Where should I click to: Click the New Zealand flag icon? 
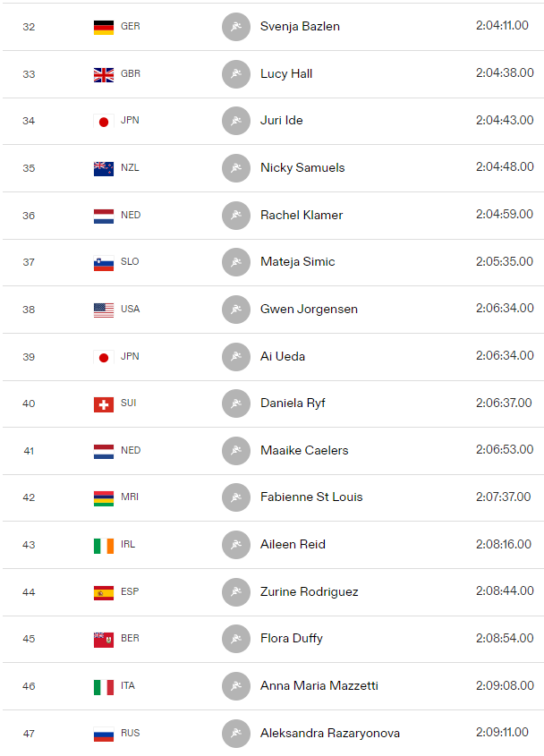pyautogui.click(x=104, y=168)
